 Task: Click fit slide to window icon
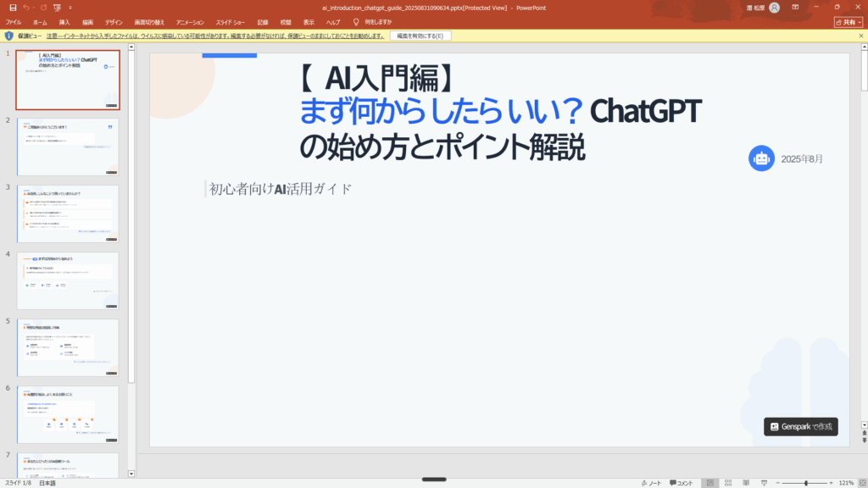[862, 483]
